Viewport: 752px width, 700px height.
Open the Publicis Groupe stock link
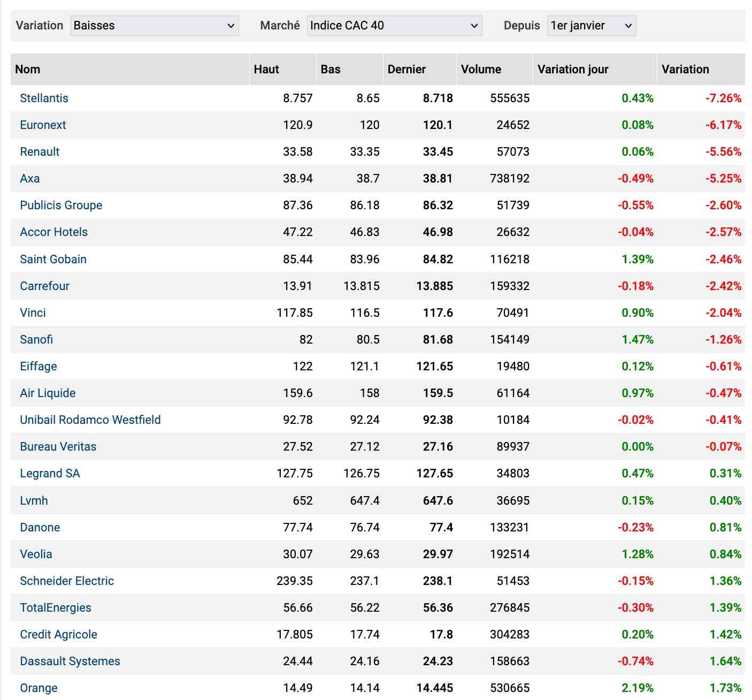pos(61,206)
